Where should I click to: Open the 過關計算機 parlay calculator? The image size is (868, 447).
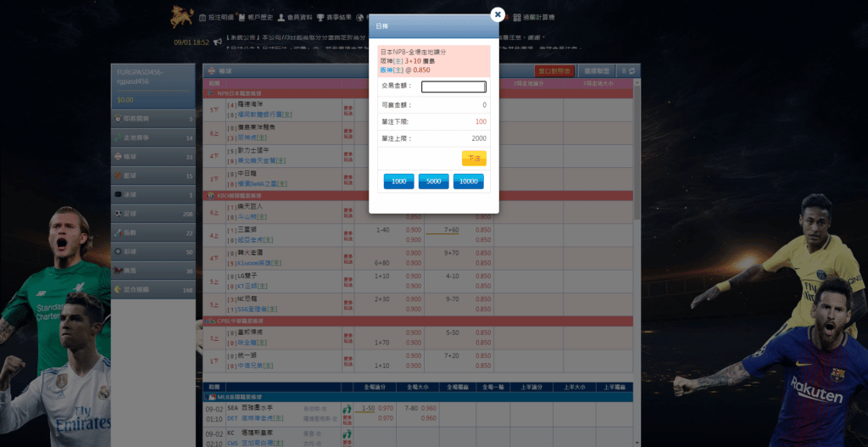(534, 17)
